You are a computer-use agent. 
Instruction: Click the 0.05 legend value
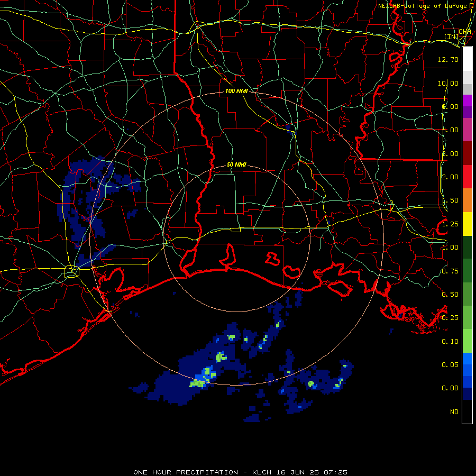pos(450,365)
